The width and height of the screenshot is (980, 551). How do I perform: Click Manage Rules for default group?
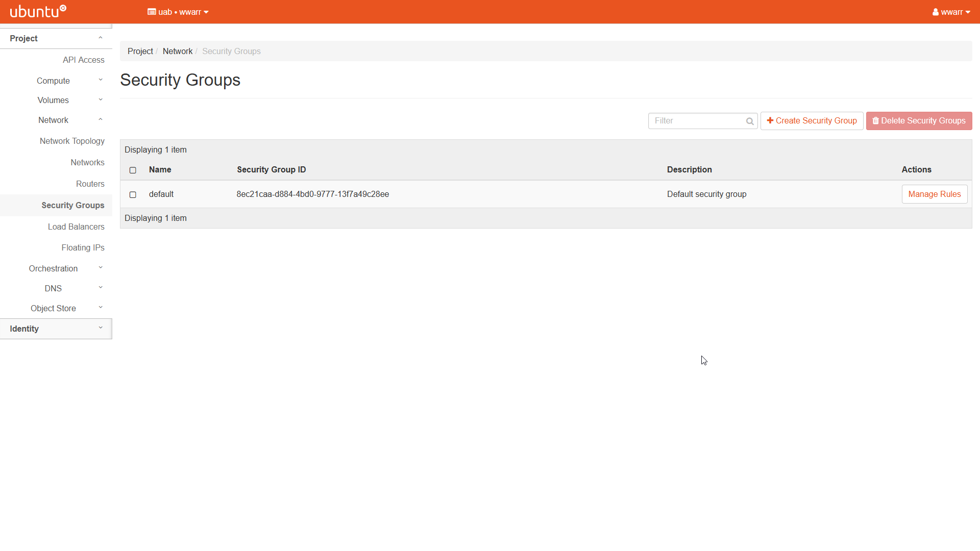pyautogui.click(x=935, y=194)
